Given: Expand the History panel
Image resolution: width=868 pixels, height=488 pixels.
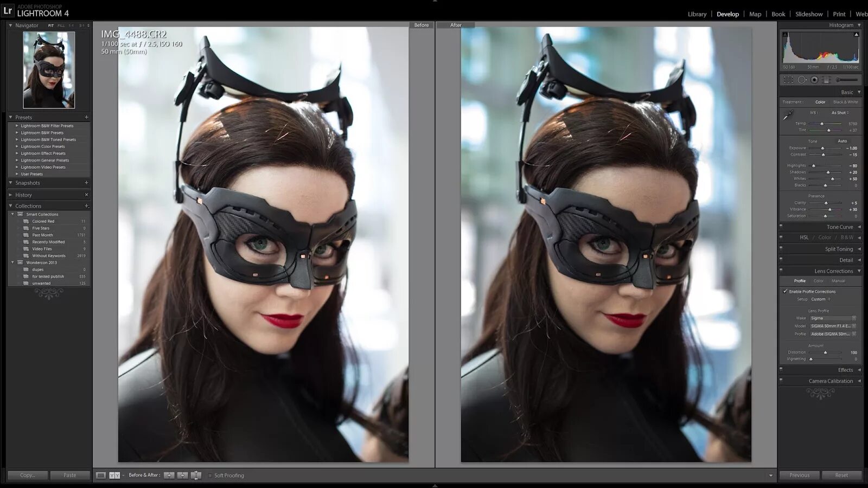Looking at the screenshot, I should click(x=10, y=195).
